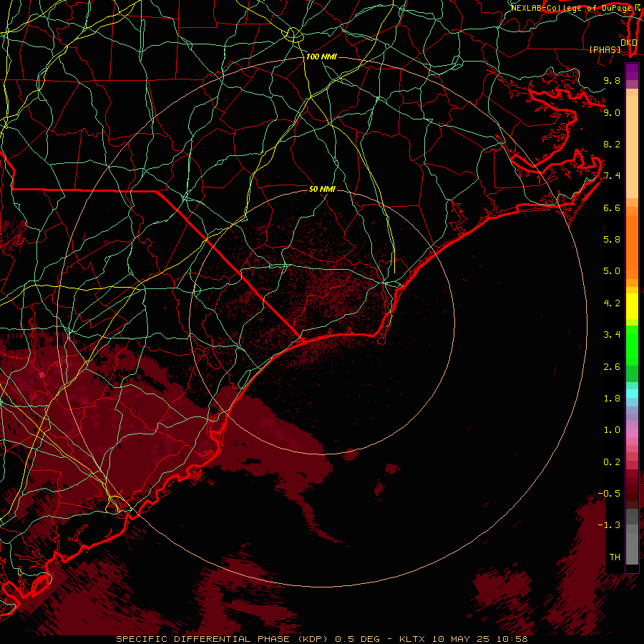Click the 1.8 scale value
Viewport: 644px width, 644px height.
tap(612, 399)
